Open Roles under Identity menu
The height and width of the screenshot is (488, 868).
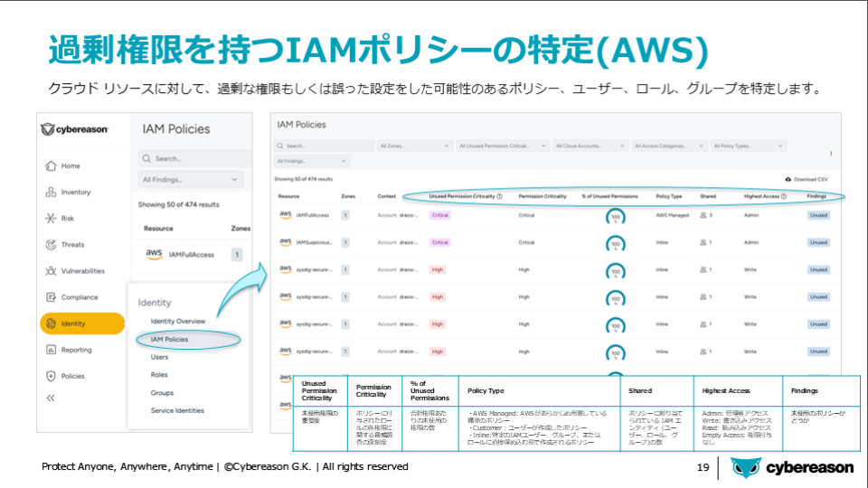click(x=159, y=374)
